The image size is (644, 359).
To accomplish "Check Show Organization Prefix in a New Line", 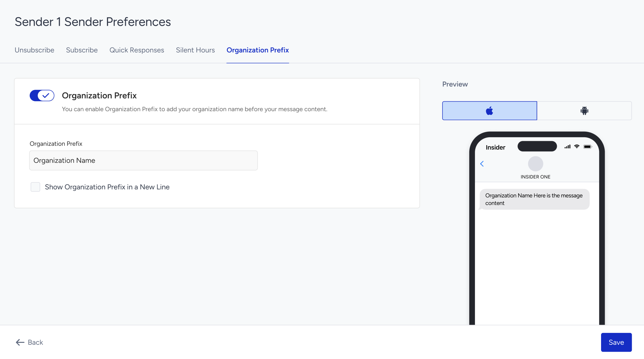I will coord(35,187).
